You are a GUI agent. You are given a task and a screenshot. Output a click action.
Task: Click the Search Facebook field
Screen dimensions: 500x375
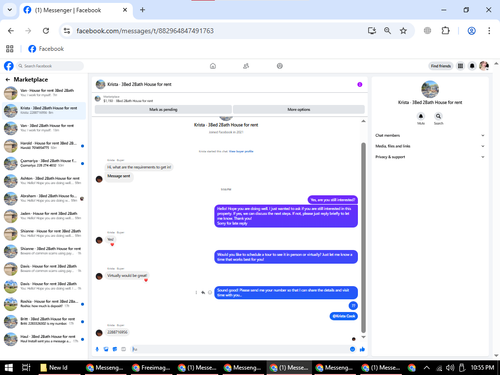pos(50,66)
